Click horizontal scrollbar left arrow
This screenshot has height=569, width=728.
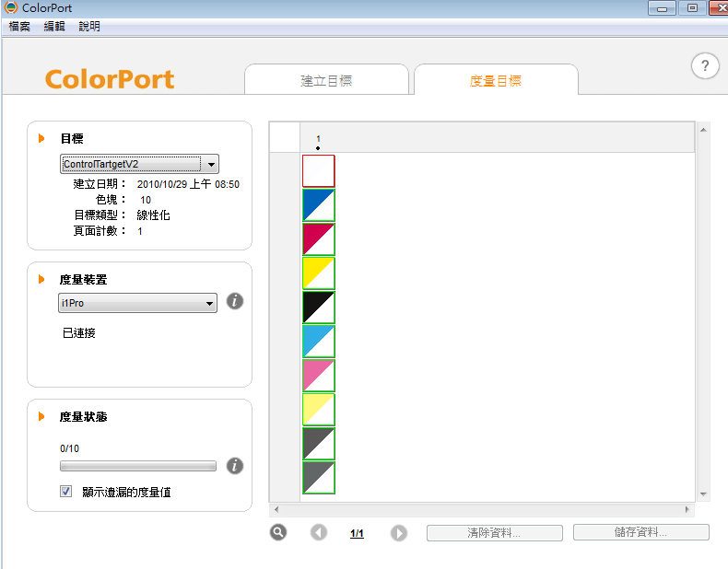(276, 509)
